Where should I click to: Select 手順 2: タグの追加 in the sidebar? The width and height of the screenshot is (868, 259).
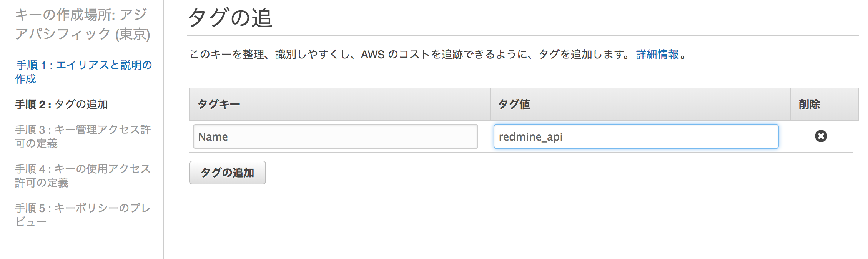pos(62,104)
